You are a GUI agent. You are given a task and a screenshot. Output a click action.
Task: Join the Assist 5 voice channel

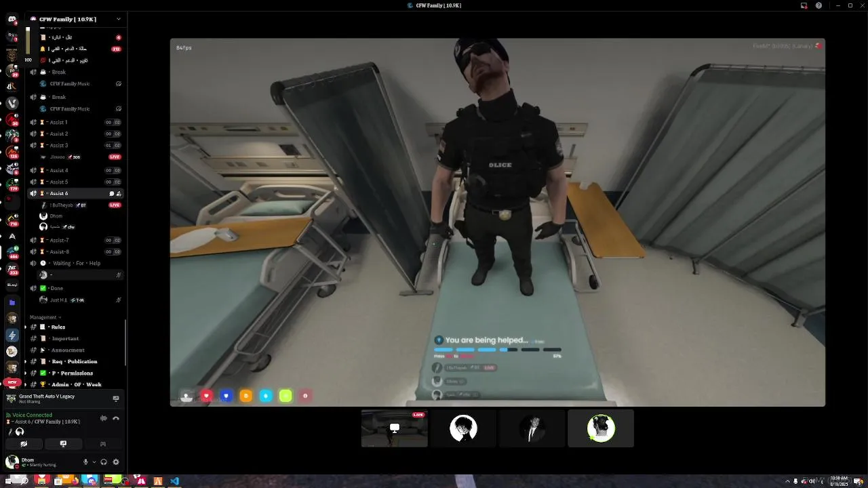[75, 182]
